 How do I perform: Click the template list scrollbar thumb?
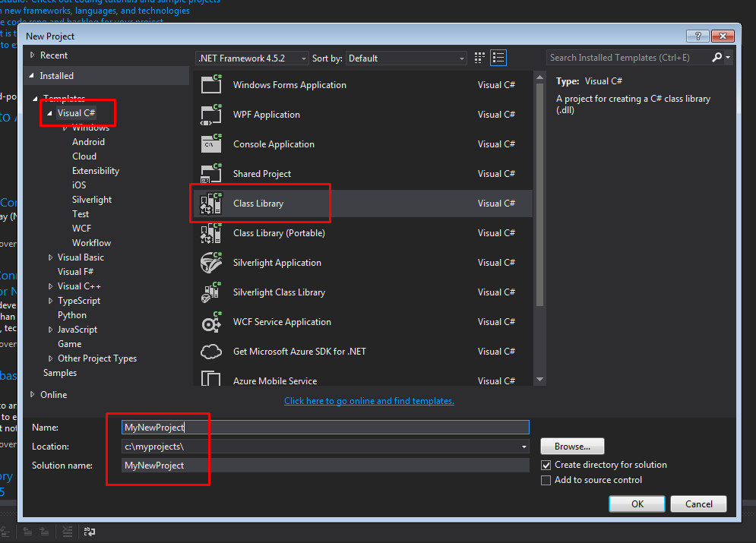[539, 194]
